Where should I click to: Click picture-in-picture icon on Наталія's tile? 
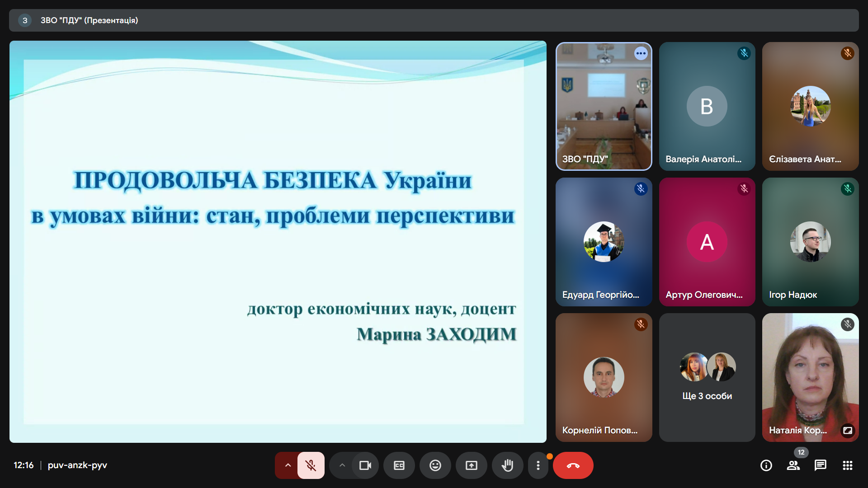click(x=848, y=431)
